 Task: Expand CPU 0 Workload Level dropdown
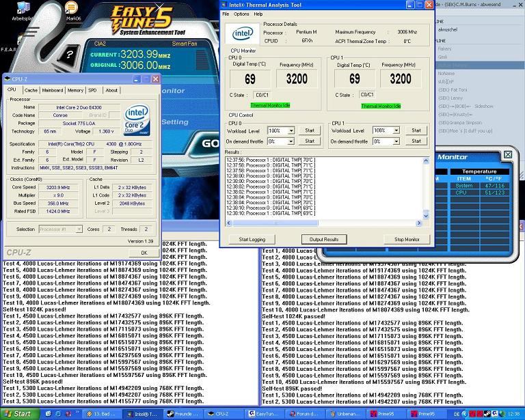291,130
